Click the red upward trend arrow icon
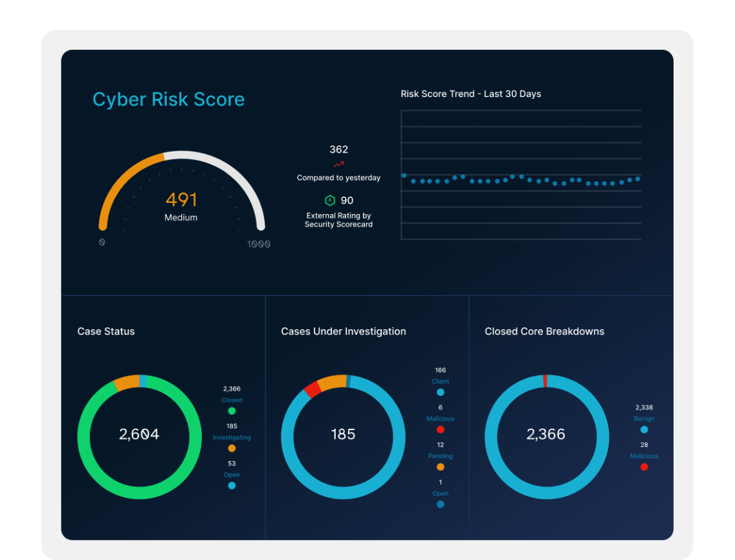The width and height of the screenshot is (735, 560). click(338, 164)
